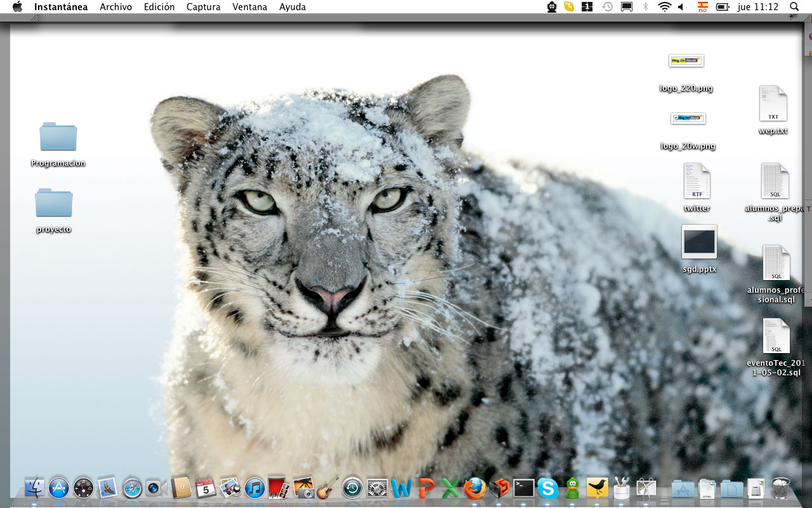Click the jue 11:12 clock
Image resolution: width=812 pixels, height=508 pixels.
pyautogui.click(x=758, y=7)
